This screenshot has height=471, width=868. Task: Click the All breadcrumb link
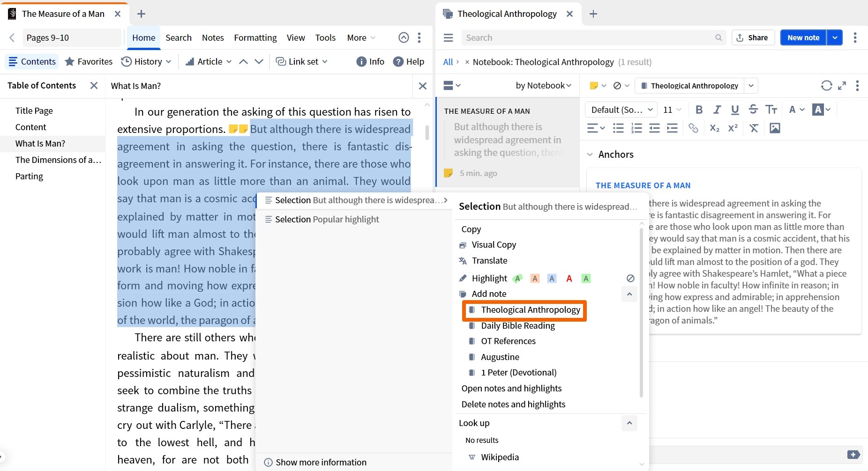pos(448,62)
